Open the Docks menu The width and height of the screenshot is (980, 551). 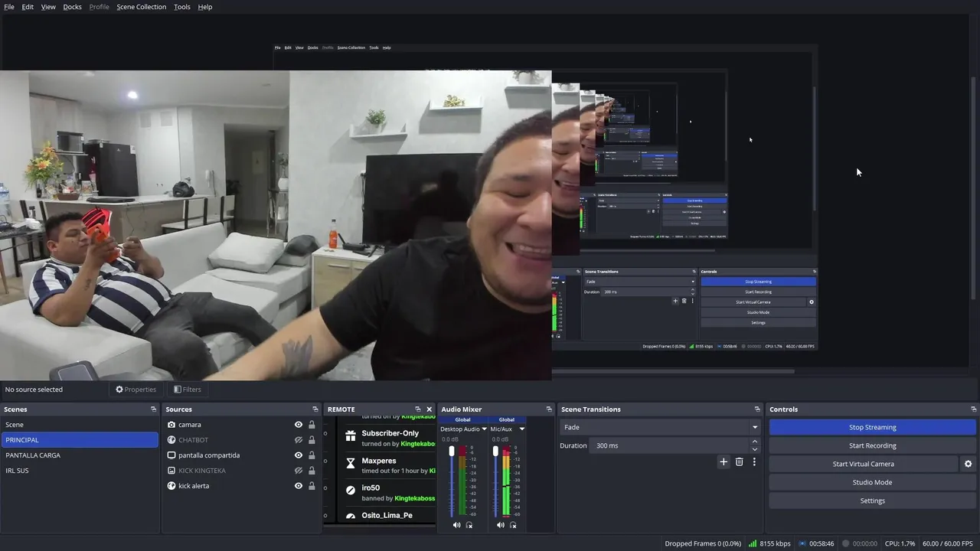coord(72,7)
